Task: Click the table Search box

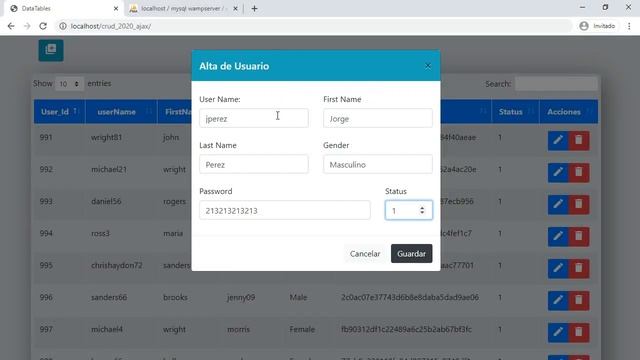Action: [556, 84]
